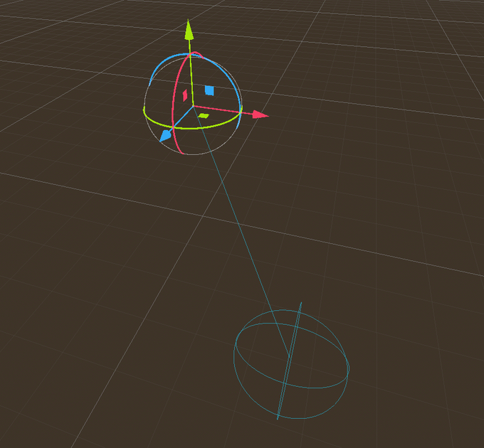484x448 pixels.
Task: Click the teal line connecting gizmo to sphere
Action: point(241,230)
